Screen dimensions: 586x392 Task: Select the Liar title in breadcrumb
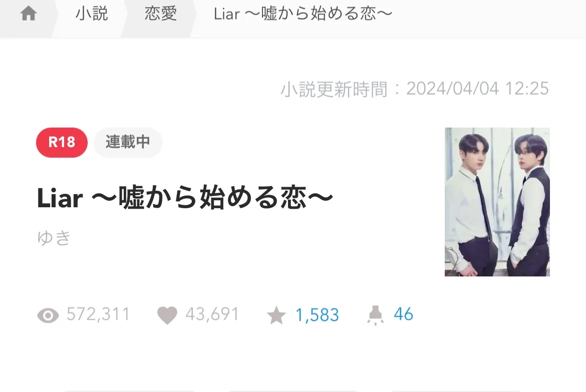pos(303,14)
